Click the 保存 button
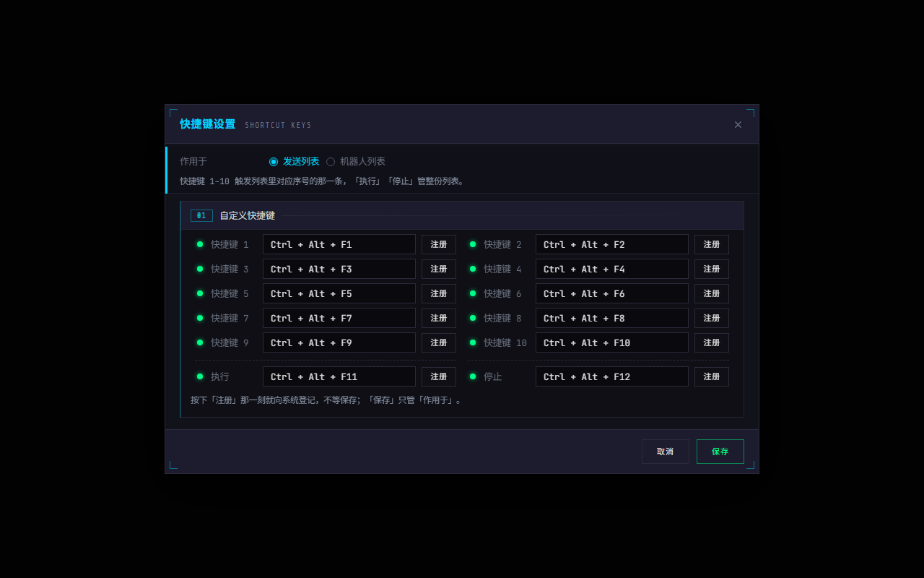Image resolution: width=924 pixels, height=578 pixels. pyautogui.click(x=720, y=452)
